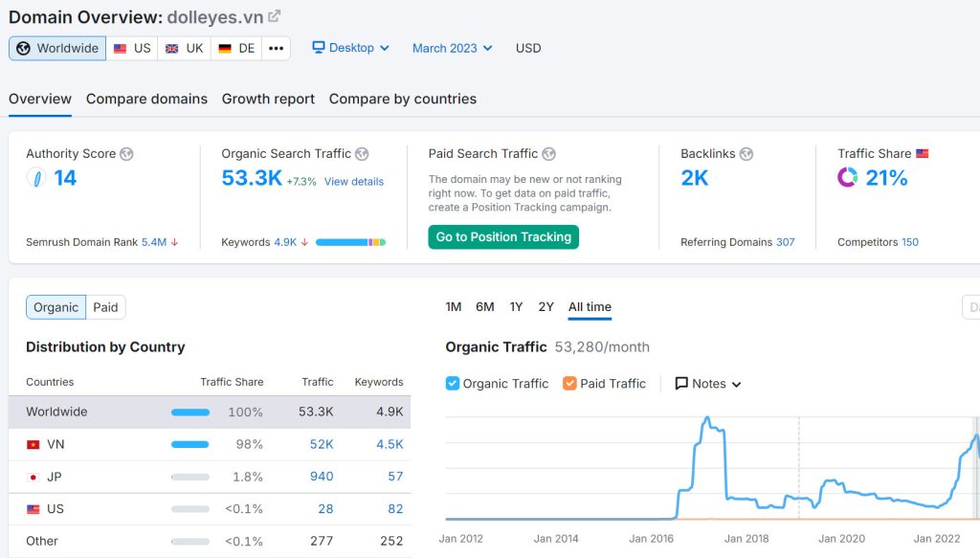This screenshot has height=558, width=980.
Task: Open Semrush Domain Rank 5.4M link
Action: pyautogui.click(x=154, y=242)
